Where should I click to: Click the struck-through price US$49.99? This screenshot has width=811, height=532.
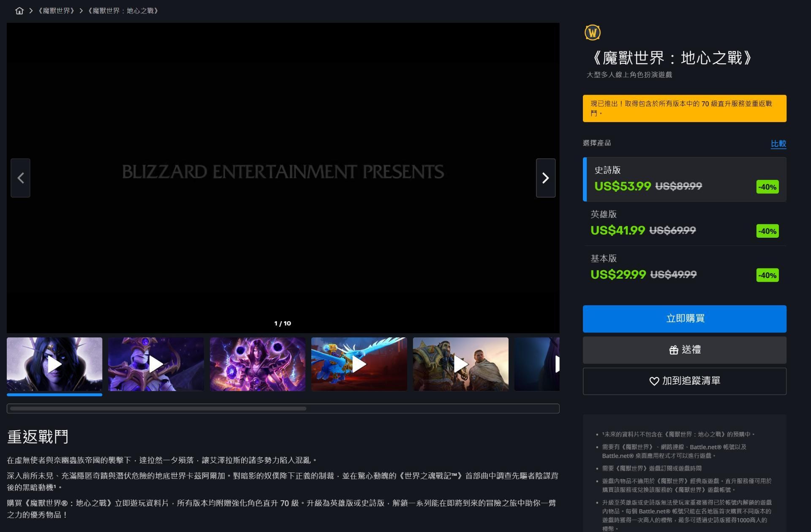(x=673, y=275)
